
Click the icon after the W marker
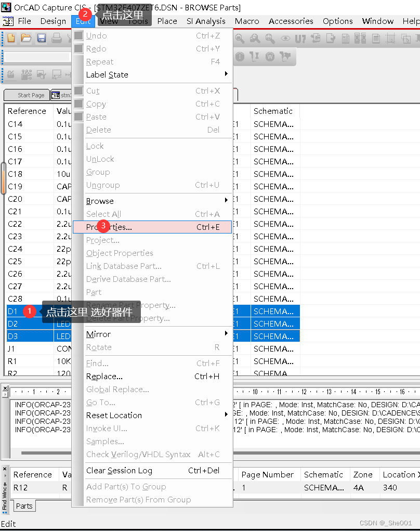pos(285,57)
